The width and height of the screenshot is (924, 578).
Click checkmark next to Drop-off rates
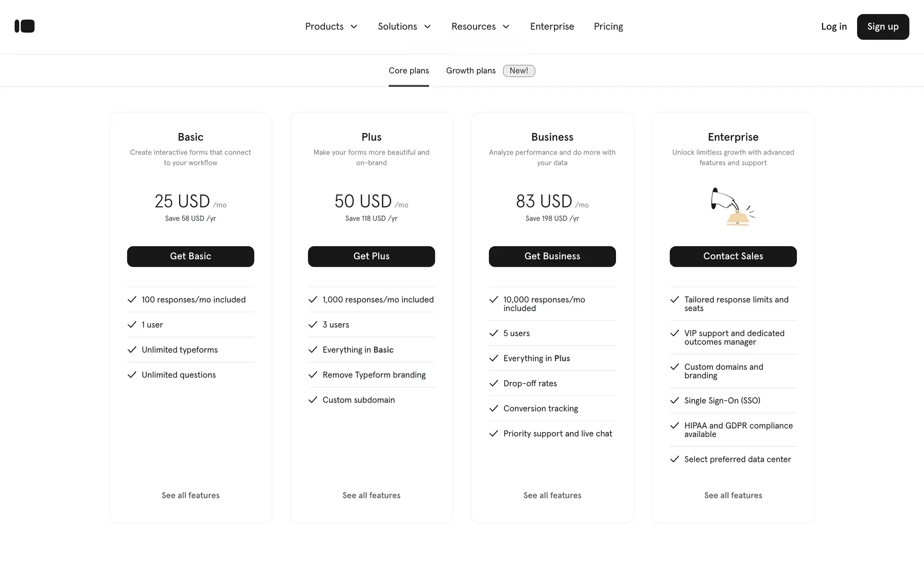click(x=494, y=383)
